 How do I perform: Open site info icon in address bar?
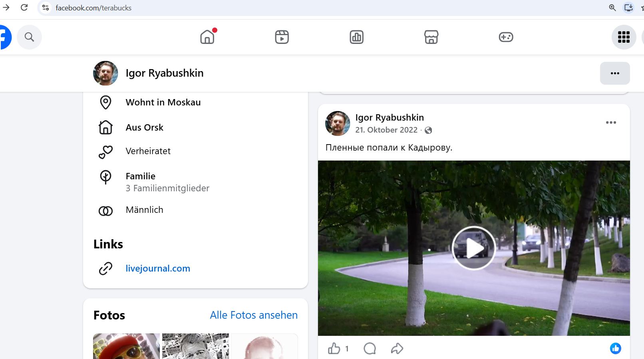46,8
